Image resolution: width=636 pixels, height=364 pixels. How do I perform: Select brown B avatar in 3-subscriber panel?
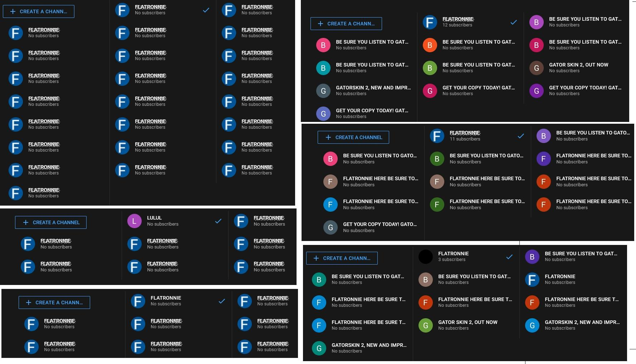tap(426, 280)
